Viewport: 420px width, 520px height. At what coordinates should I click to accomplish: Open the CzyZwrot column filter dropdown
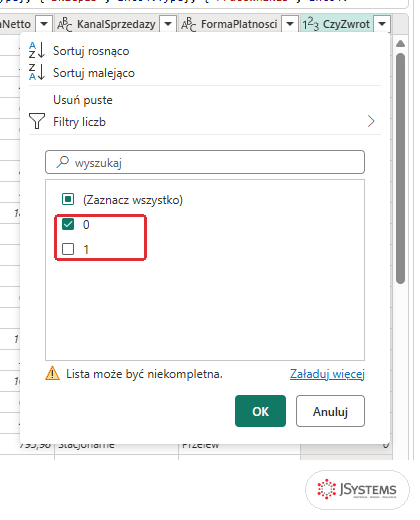(382, 24)
